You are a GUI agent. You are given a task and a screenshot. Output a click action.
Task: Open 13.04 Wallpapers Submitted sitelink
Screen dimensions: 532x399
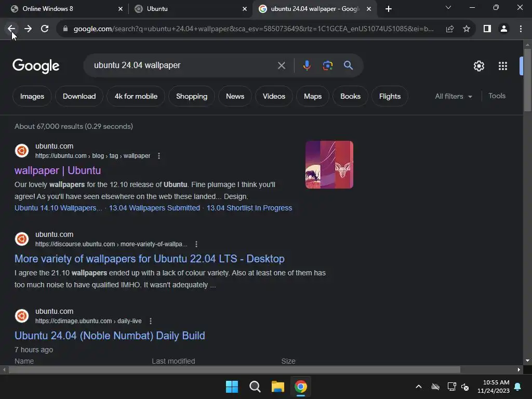pos(154,208)
